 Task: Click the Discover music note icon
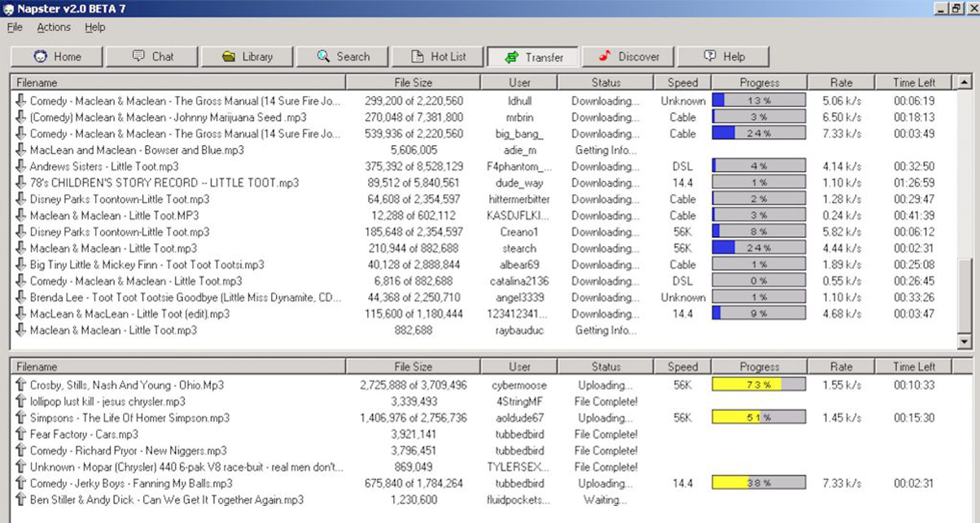click(x=604, y=56)
